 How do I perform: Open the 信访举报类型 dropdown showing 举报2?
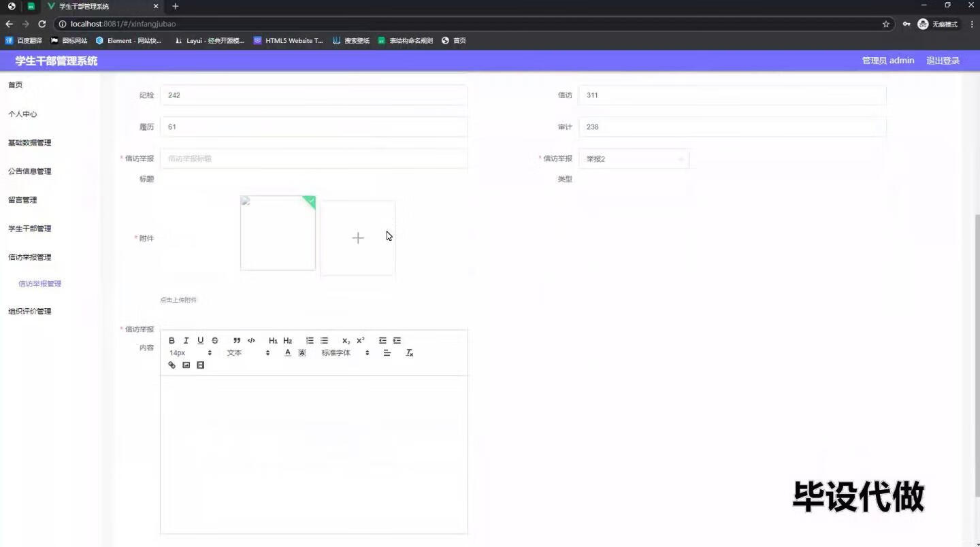(634, 159)
